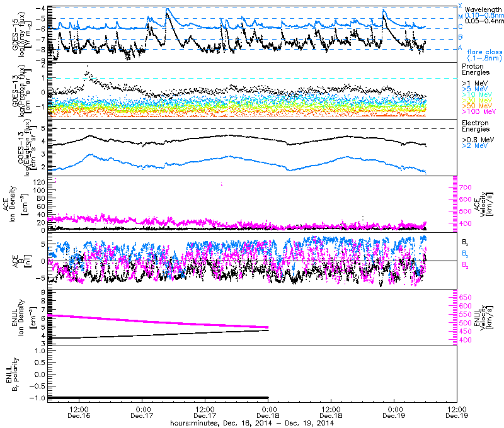Click the X flare class label
The height and width of the screenshot is (428, 504).
(x=461, y=6)
